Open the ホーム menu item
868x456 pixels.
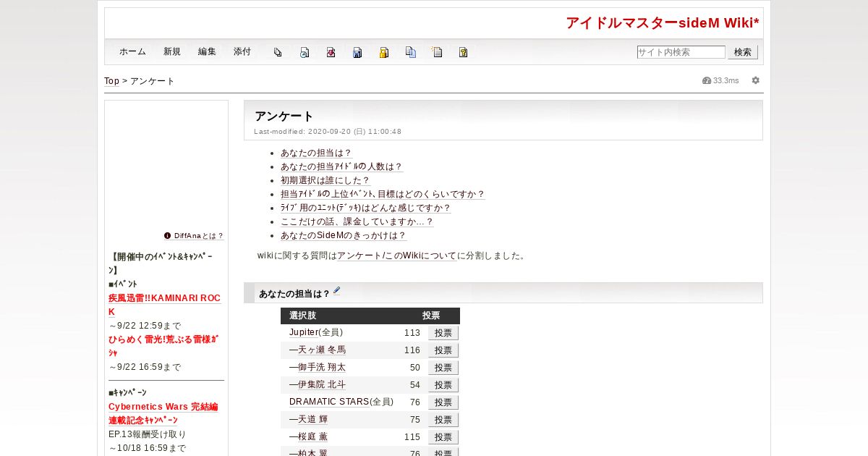point(132,52)
